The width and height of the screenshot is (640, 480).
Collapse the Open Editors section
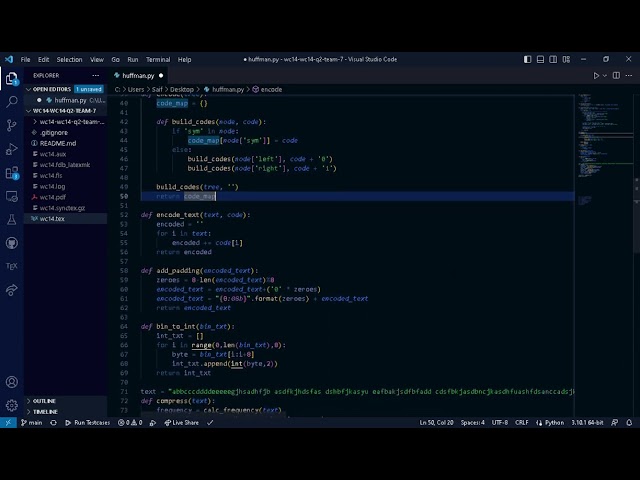65,89
